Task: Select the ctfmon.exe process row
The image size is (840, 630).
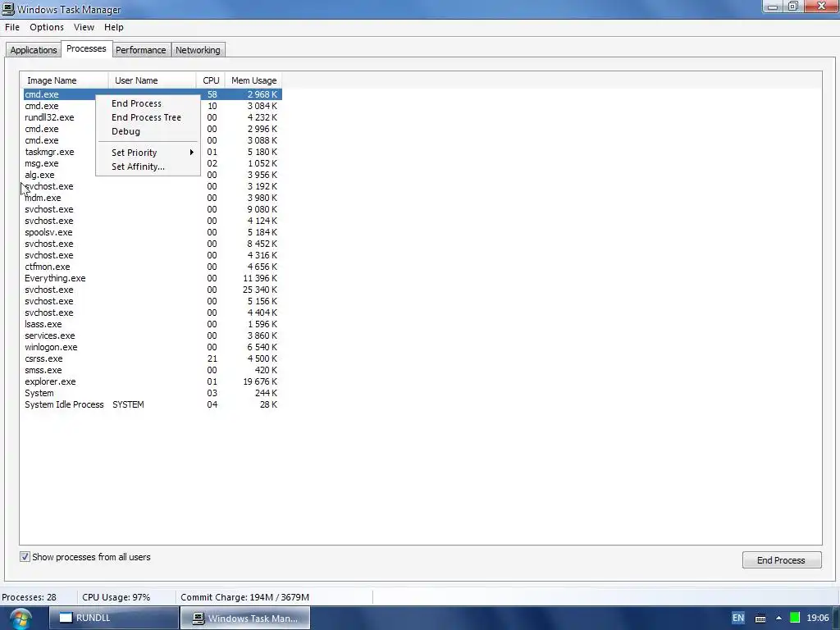Action: (152, 267)
